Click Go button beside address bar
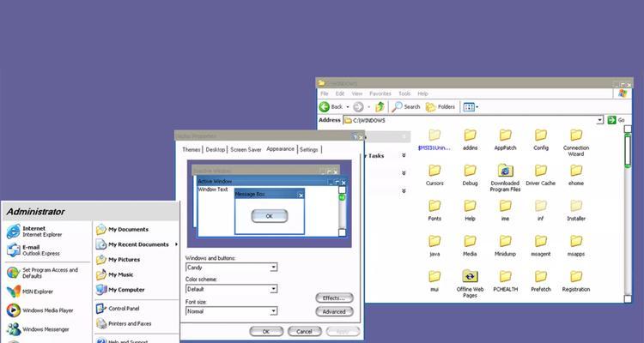Image resolution: width=644 pixels, height=343 pixels. pos(617,120)
